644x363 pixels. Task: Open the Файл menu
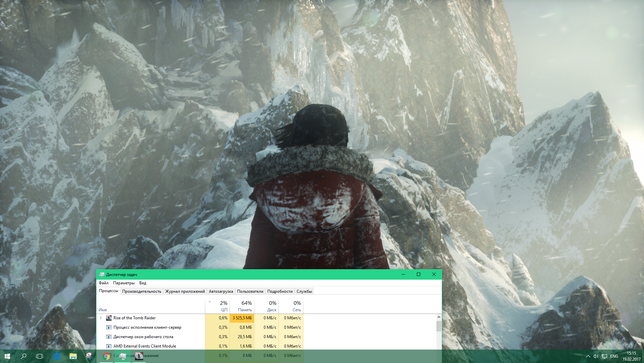tap(103, 283)
